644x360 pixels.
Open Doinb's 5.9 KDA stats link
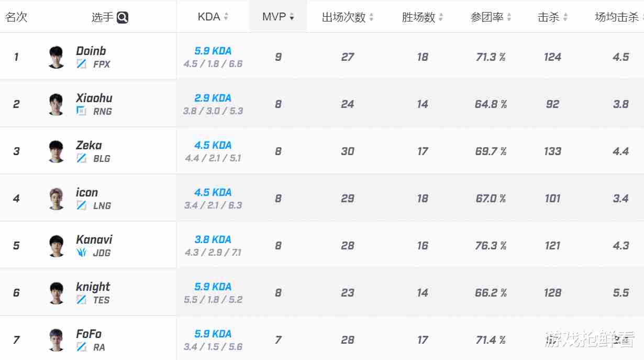pos(213,51)
